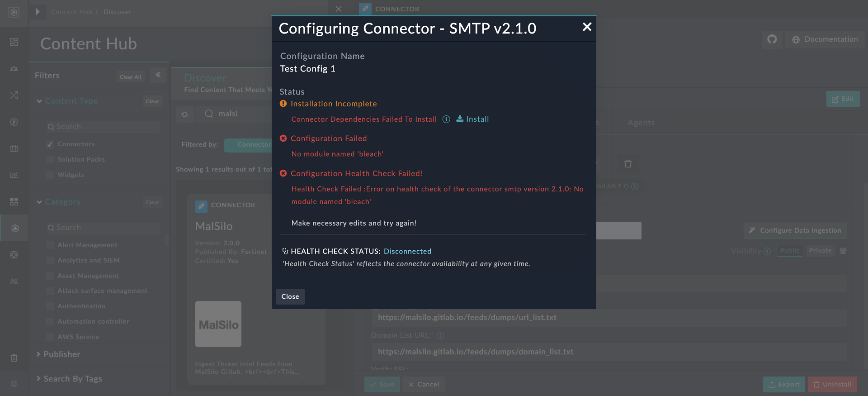Screen dimensions: 868x396
Task: Clear the Category filter
Action: [x=152, y=202]
